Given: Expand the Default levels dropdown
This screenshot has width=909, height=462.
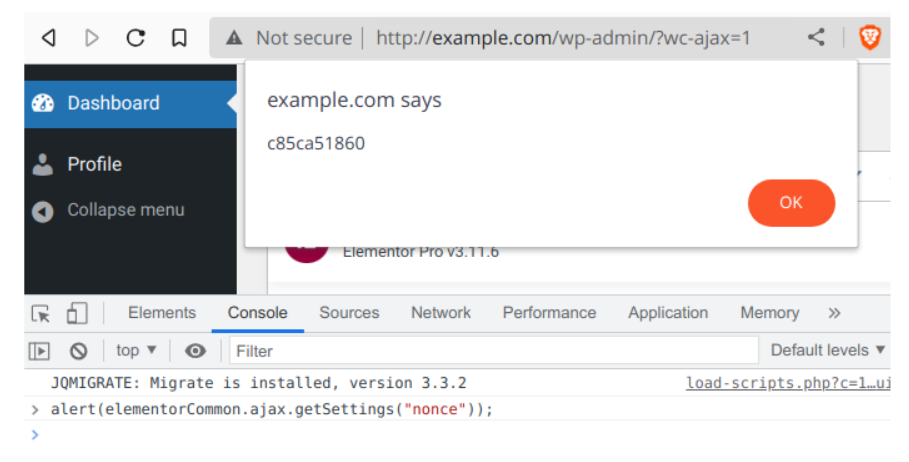Looking at the screenshot, I should [x=828, y=350].
